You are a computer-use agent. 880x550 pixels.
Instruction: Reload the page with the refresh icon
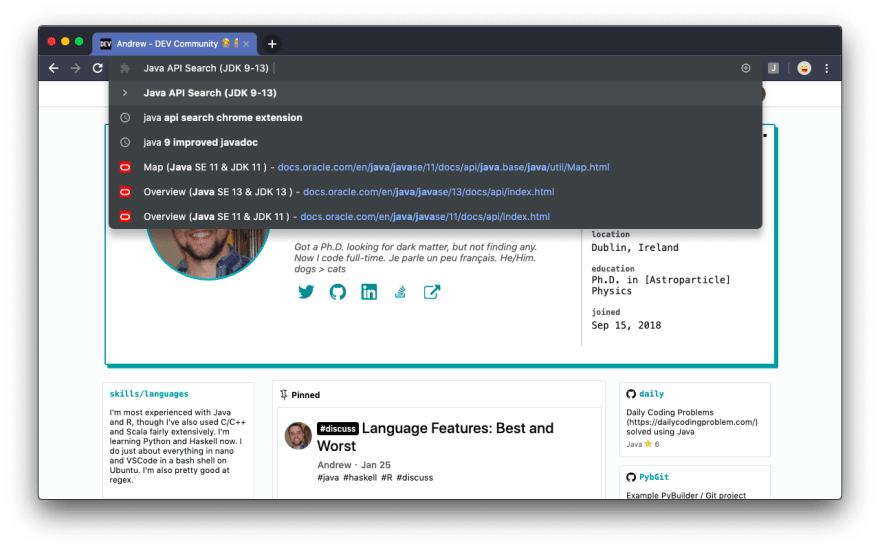98,68
